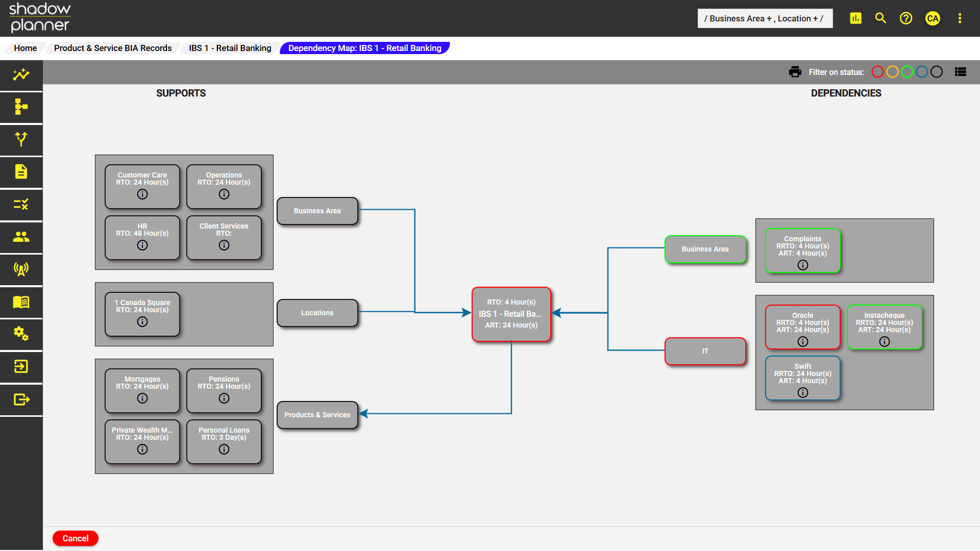
Task: Click the search magnifier in the top bar
Action: pos(880,18)
